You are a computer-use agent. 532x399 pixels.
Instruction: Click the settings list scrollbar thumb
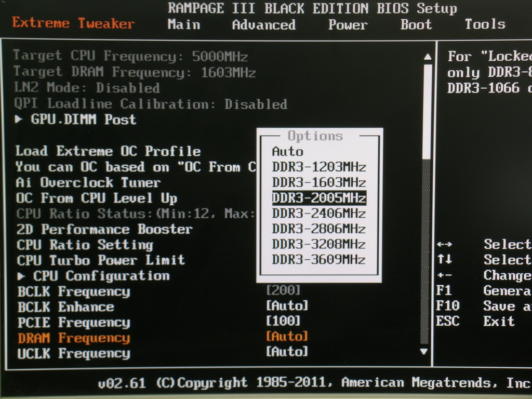tap(428, 111)
